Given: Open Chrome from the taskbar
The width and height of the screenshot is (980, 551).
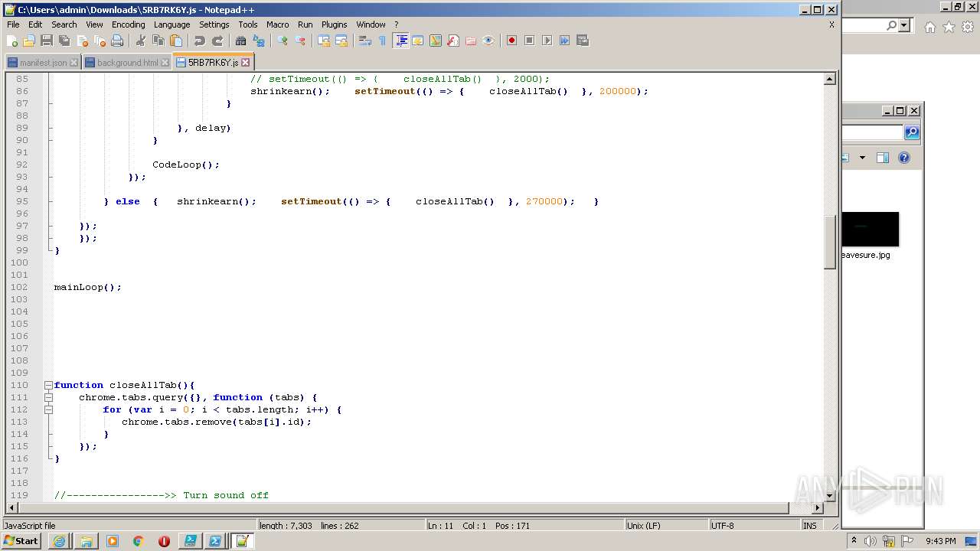Looking at the screenshot, I should tap(139, 541).
